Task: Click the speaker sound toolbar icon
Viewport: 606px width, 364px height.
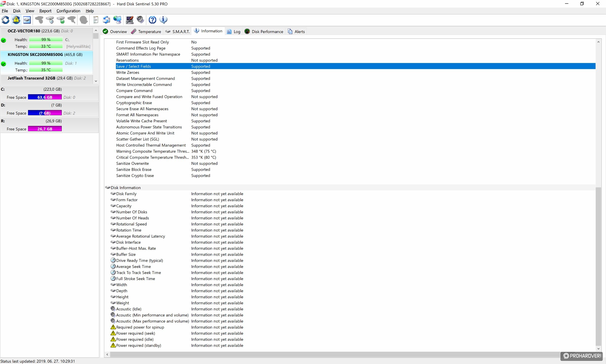Action: [140, 20]
